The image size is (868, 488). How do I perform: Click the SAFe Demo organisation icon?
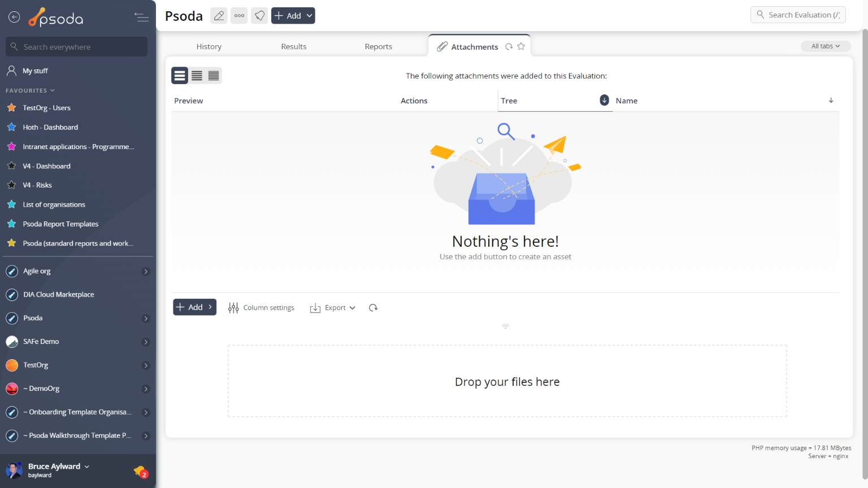click(x=12, y=342)
